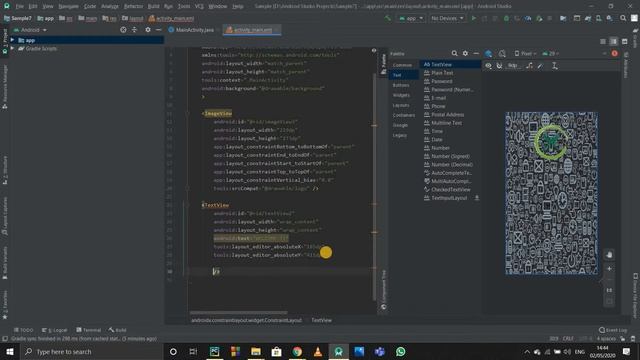Switch to Code only view mode

pos(603,41)
